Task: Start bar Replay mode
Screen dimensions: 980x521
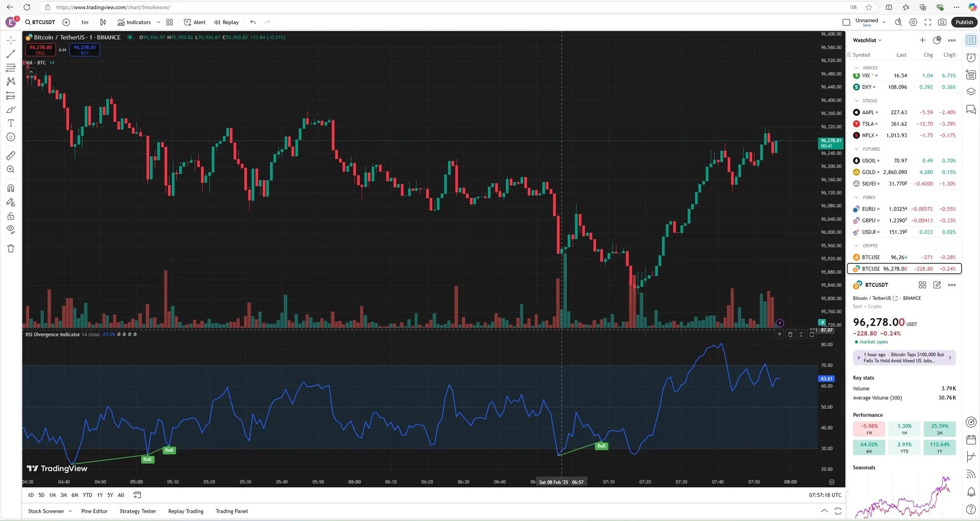Action: [227, 22]
